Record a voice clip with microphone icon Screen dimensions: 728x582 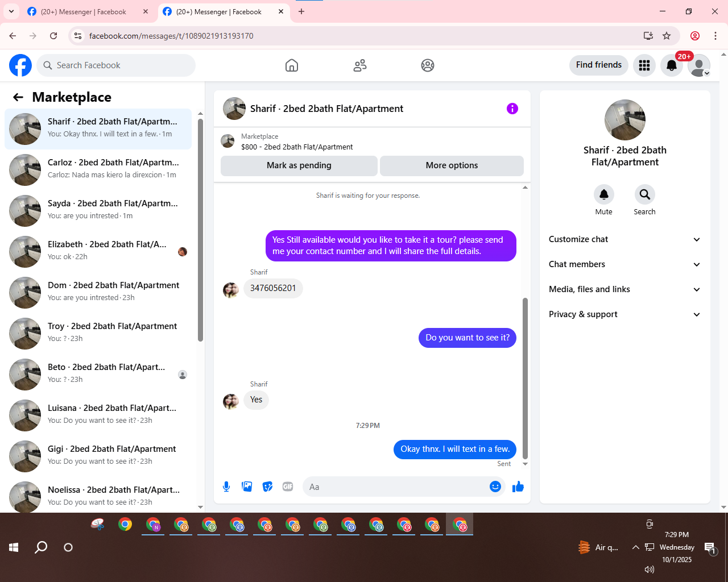[x=226, y=487]
